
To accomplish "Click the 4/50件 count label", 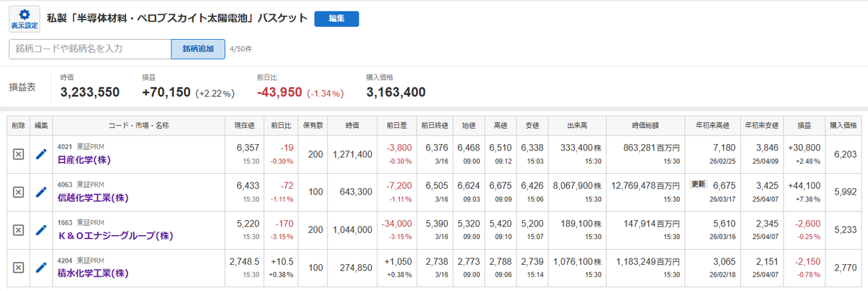I will 240,49.
